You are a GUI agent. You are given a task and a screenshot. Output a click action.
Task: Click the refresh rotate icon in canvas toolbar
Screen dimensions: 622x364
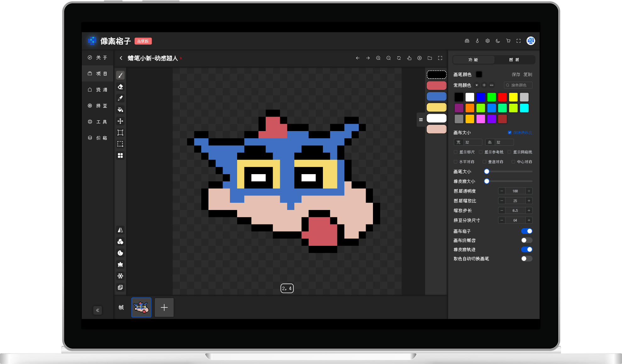pos(399,58)
